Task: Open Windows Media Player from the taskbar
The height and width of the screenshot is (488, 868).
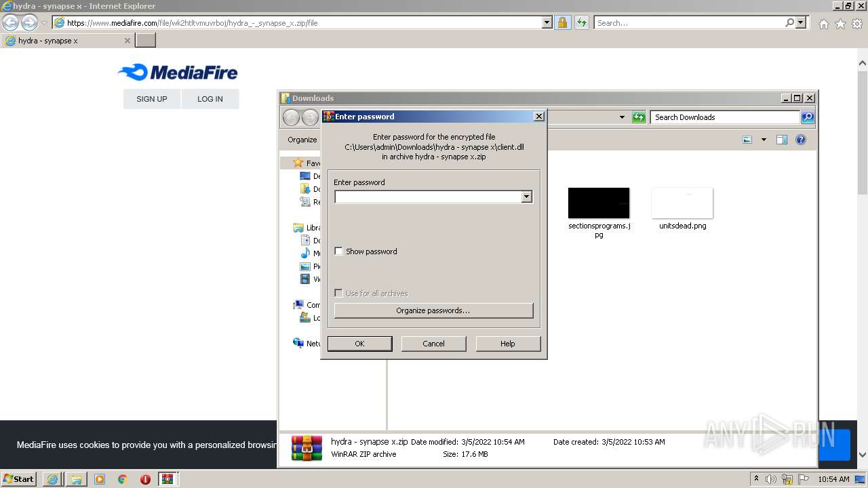Action: point(100,479)
